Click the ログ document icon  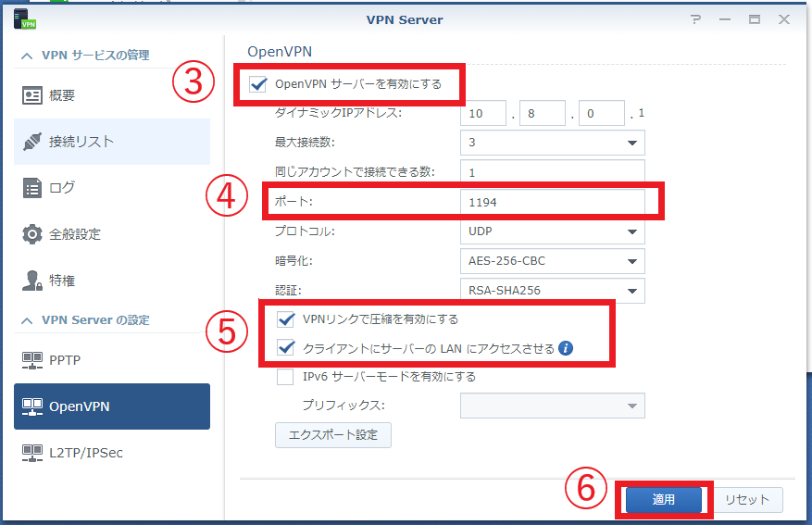point(32,188)
